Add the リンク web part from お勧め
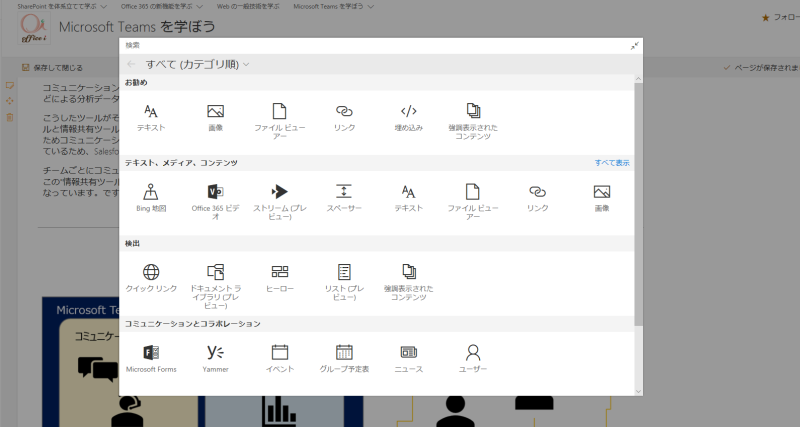The width and height of the screenshot is (800, 427). click(344, 118)
